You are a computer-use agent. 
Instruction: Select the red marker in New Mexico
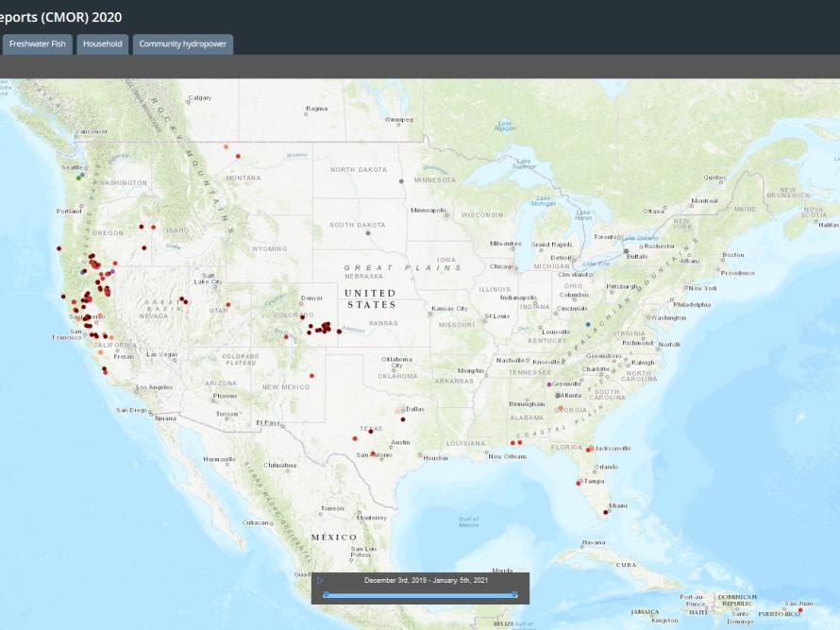pyautogui.click(x=311, y=375)
